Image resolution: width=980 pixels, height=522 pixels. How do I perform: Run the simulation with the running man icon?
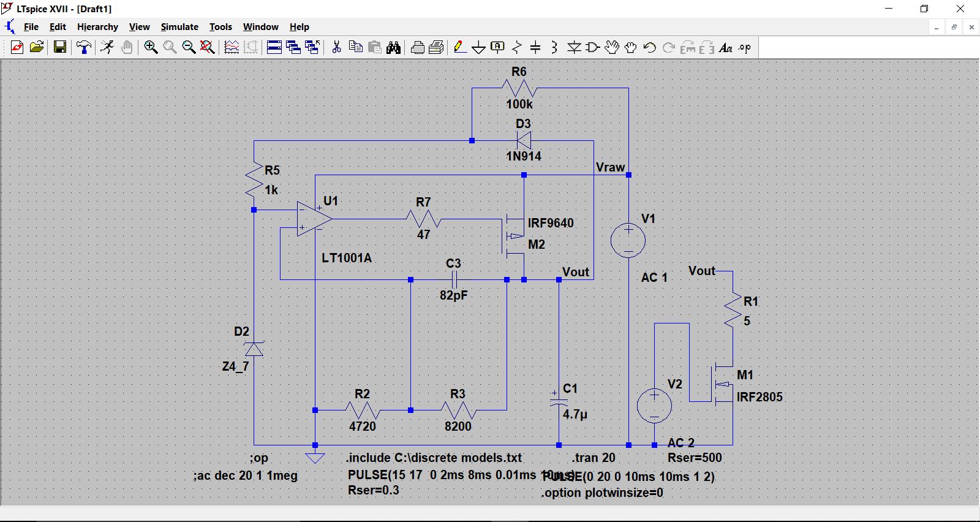(107, 47)
